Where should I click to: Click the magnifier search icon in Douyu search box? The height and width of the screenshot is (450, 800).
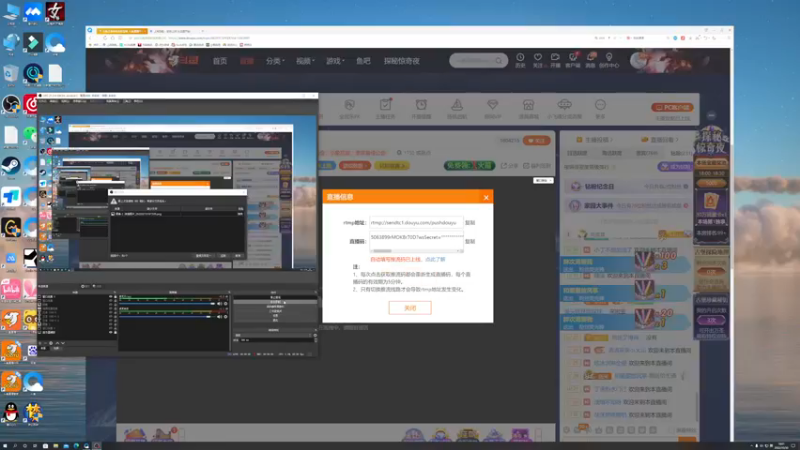(x=498, y=61)
